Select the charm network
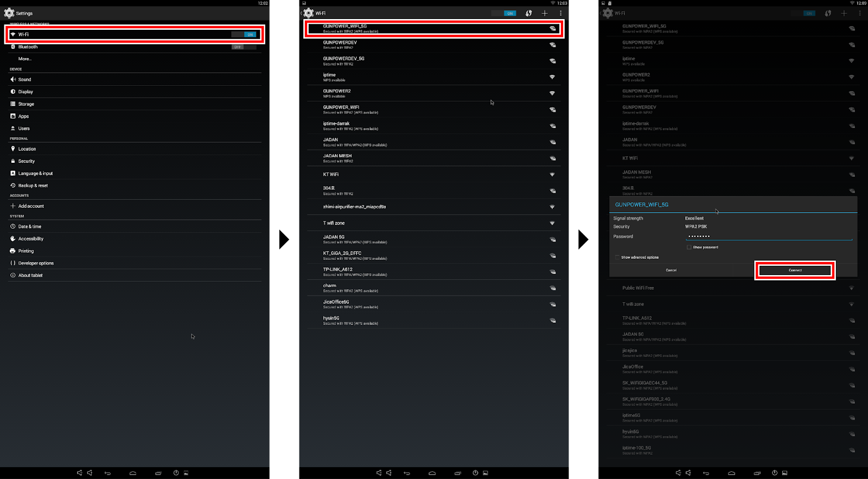This screenshot has width=868, height=479. point(434,288)
